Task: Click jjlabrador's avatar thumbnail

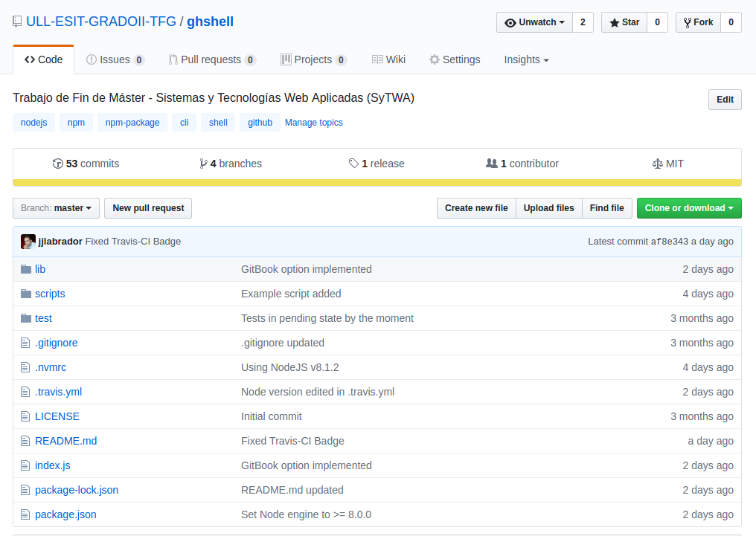Action: [28, 242]
